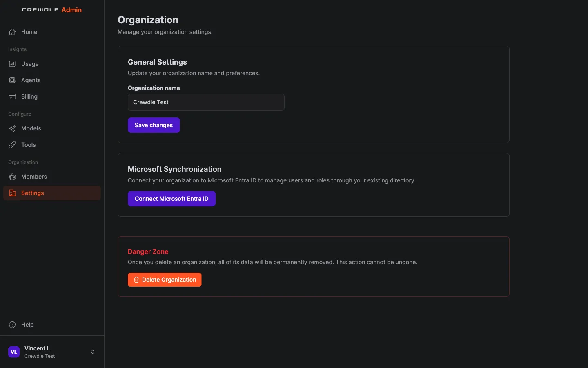The width and height of the screenshot is (588, 368).
Task: Select the Agents label in sidebar
Action: (x=31, y=80)
